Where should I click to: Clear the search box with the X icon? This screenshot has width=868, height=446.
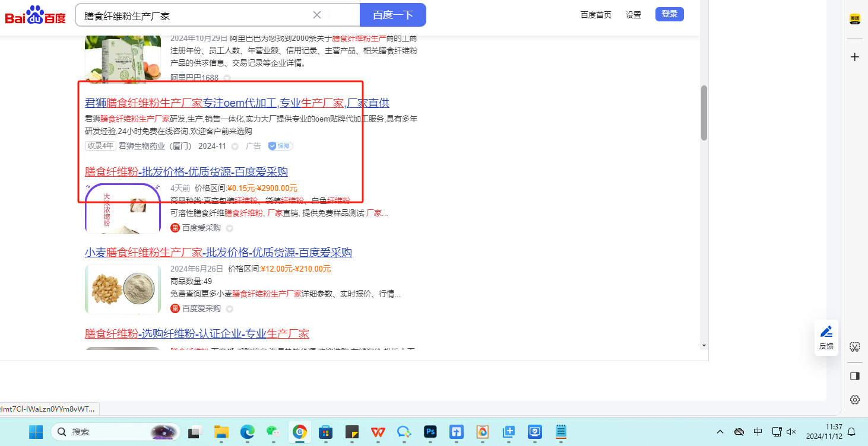pos(317,15)
